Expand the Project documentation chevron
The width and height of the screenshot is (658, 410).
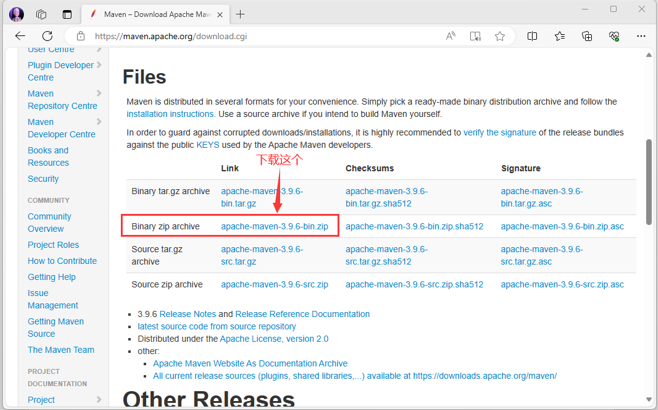99,400
